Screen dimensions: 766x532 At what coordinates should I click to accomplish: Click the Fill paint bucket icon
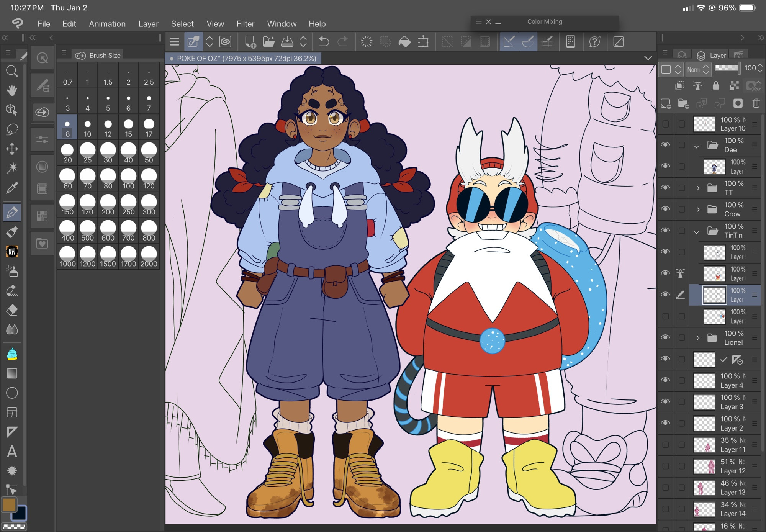point(404,41)
